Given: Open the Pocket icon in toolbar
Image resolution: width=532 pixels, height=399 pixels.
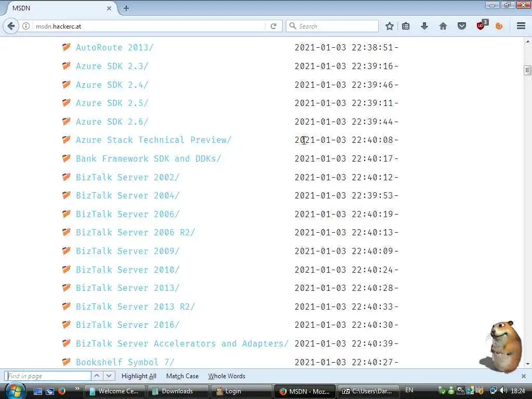Looking at the screenshot, I should coord(461,26).
